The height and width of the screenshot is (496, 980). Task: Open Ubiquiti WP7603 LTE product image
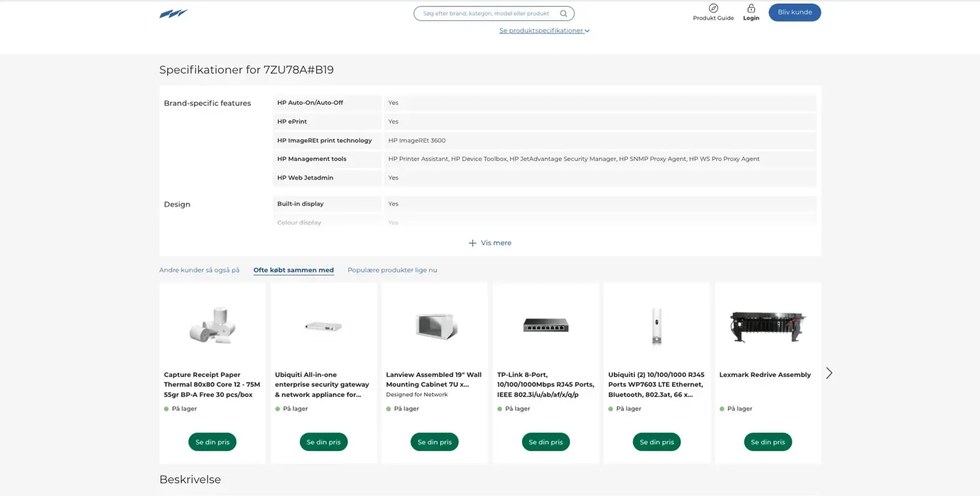(657, 326)
